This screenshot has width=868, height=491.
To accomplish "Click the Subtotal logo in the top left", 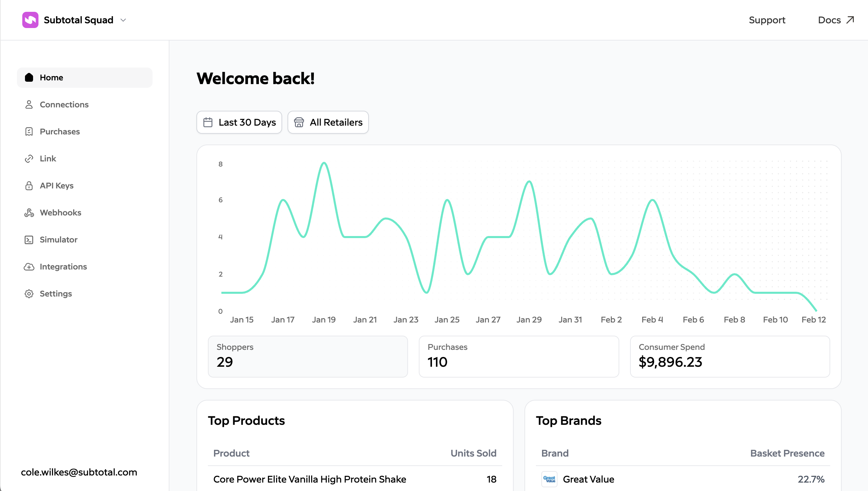I will [x=30, y=20].
